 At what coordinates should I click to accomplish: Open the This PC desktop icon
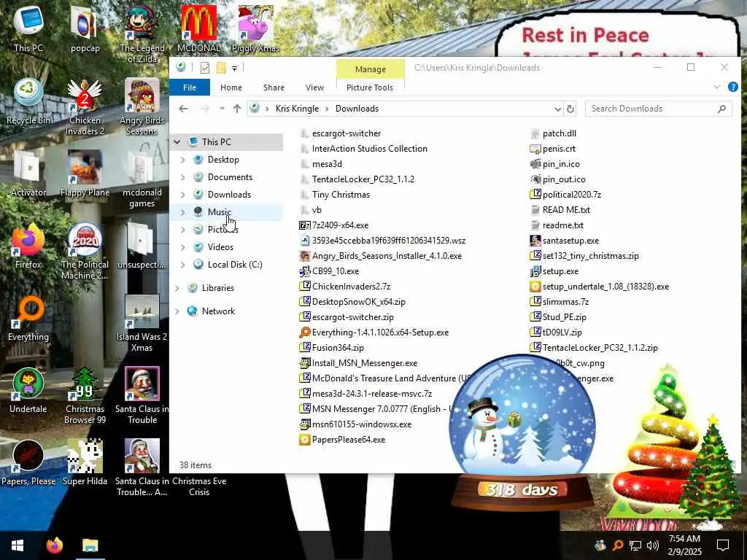pos(28,28)
